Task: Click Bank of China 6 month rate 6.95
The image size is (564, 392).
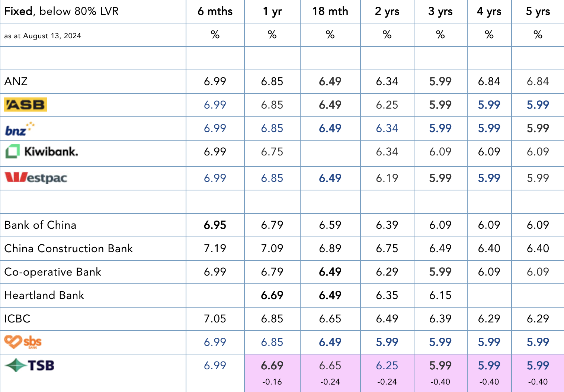Action: [x=215, y=225]
